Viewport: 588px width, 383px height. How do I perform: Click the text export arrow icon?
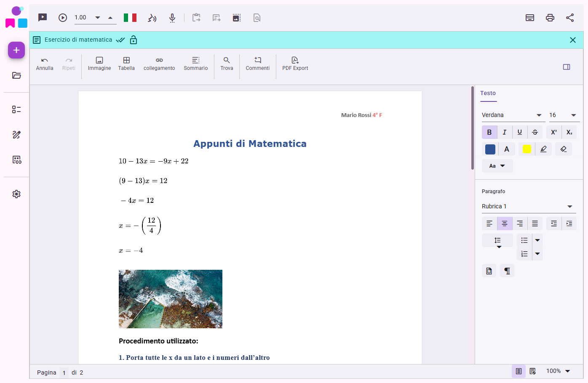(x=216, y=18)
